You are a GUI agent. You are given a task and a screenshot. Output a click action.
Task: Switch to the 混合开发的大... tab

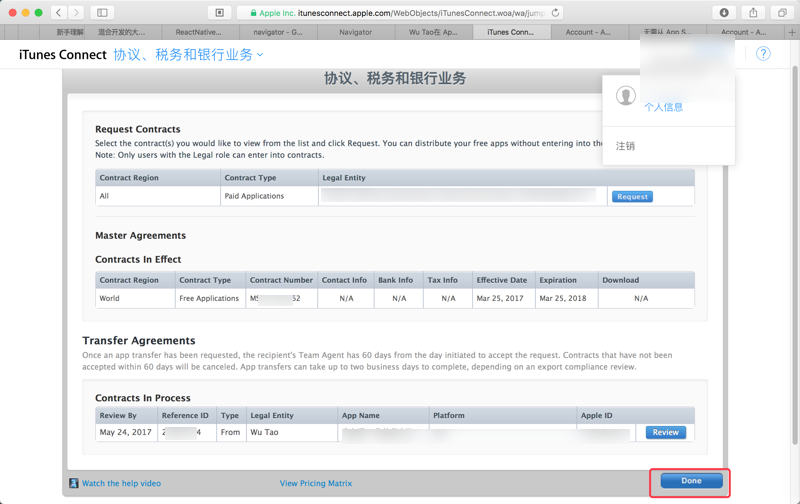coord(122,32)
